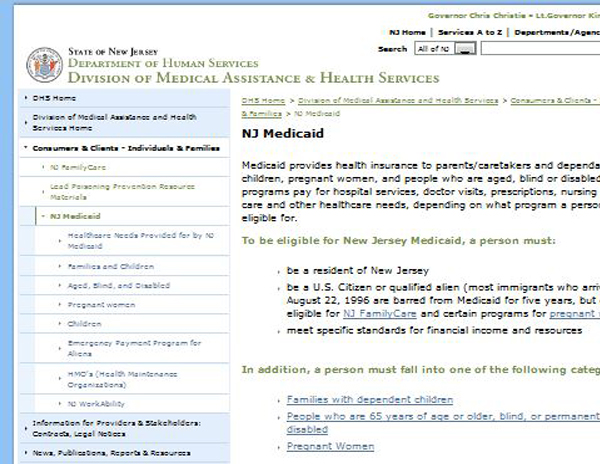600x464 pixels.
Task: Select NJ WorkAbility in the sidebar
Action: click(100, 403)
